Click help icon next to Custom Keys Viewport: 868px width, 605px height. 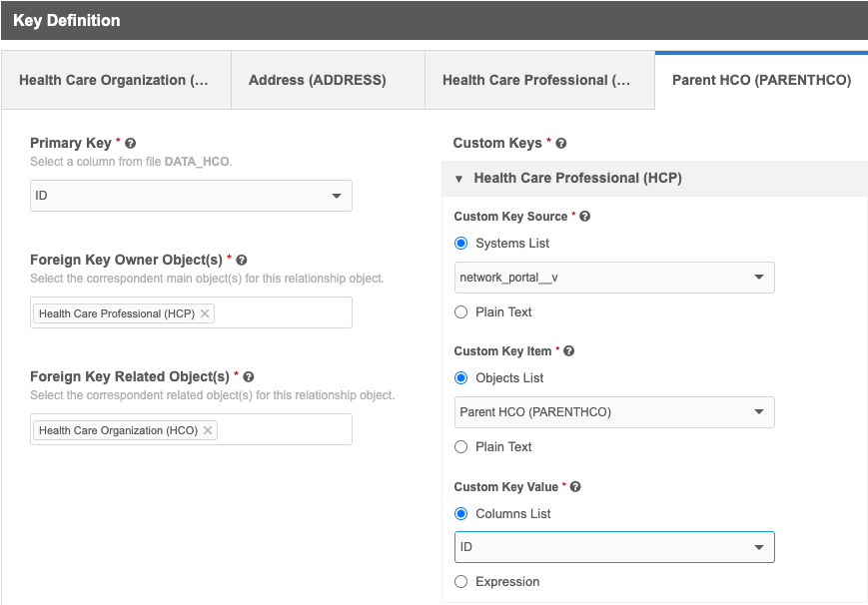(x=561, y=144)
